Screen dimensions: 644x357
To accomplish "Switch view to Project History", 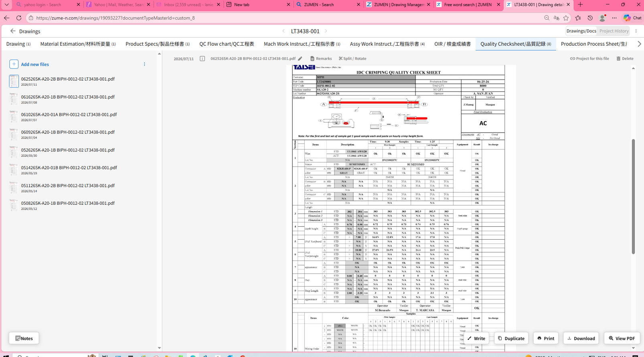I will pos(614,31).
